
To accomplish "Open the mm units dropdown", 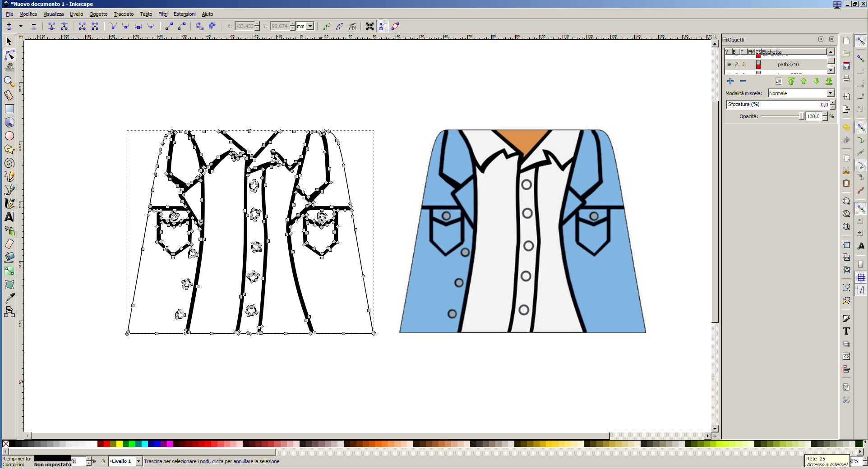I will tap(305, 26).
